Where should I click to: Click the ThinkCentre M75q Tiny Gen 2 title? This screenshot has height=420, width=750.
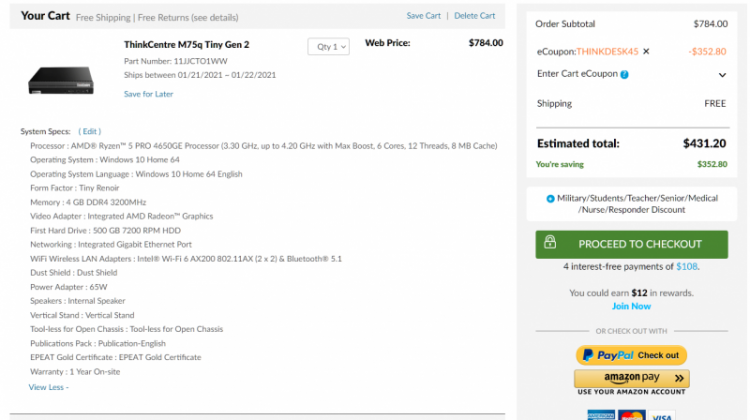[187, 44]
